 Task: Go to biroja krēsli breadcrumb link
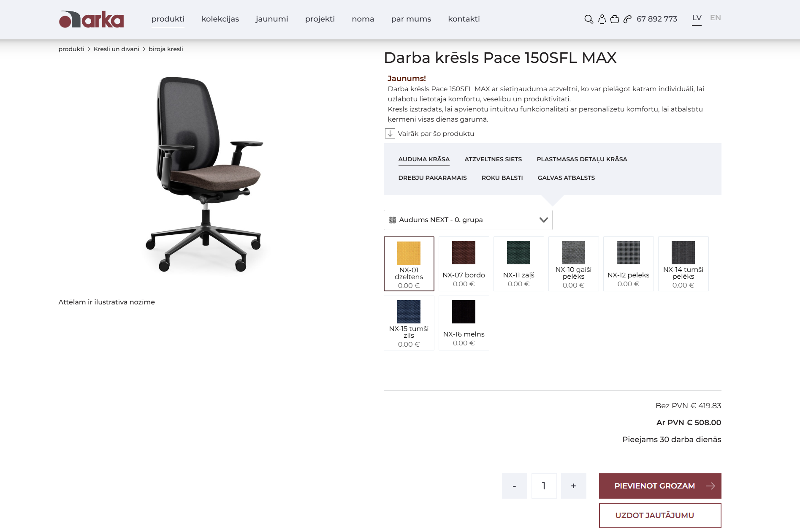point(165,49)
